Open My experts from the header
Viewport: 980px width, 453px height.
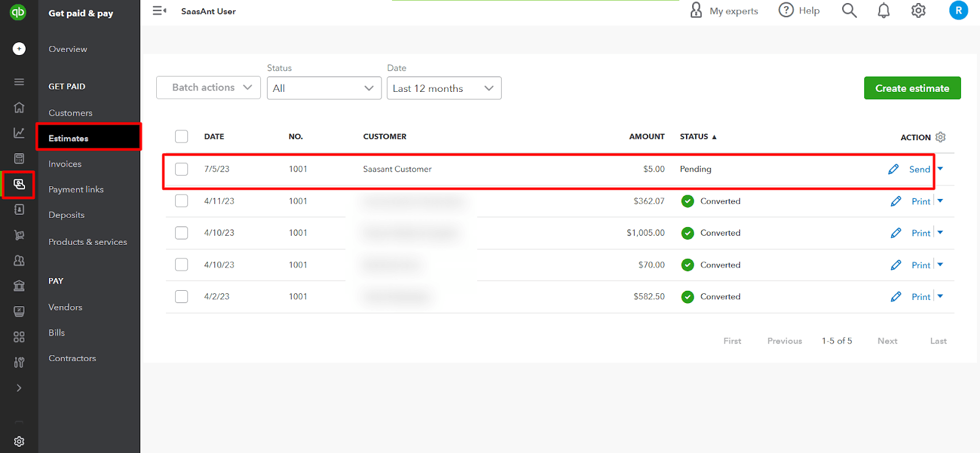pos(724,10)
